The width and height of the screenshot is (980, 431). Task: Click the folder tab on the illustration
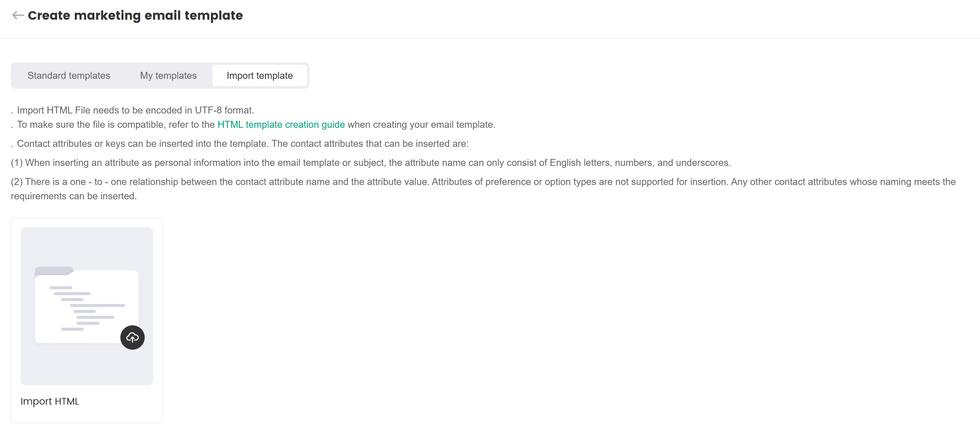coord(54,270)
